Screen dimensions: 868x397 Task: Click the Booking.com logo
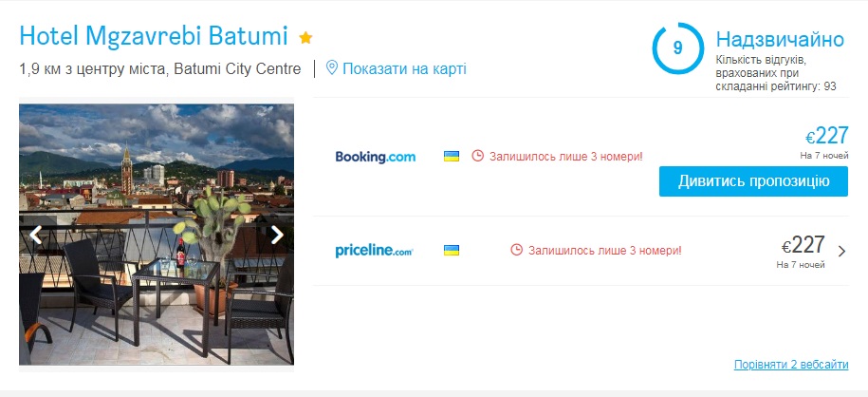pyautogui.click(x=376, y=157)
